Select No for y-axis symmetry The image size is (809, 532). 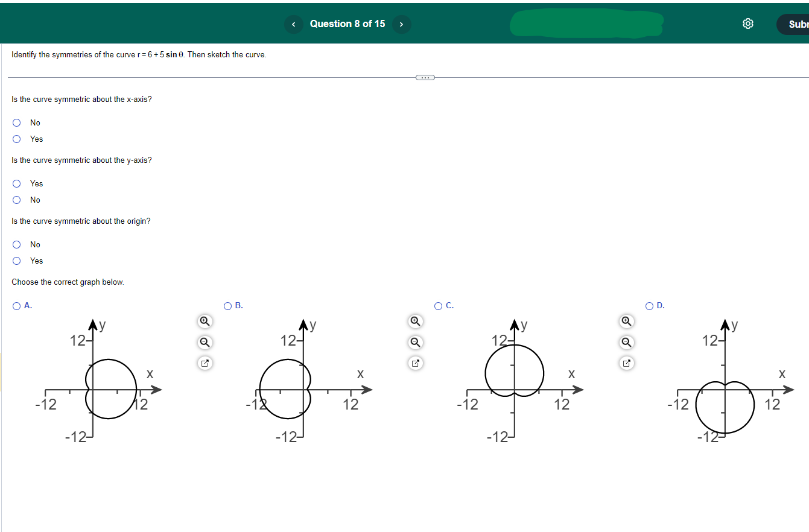[16, 200]
